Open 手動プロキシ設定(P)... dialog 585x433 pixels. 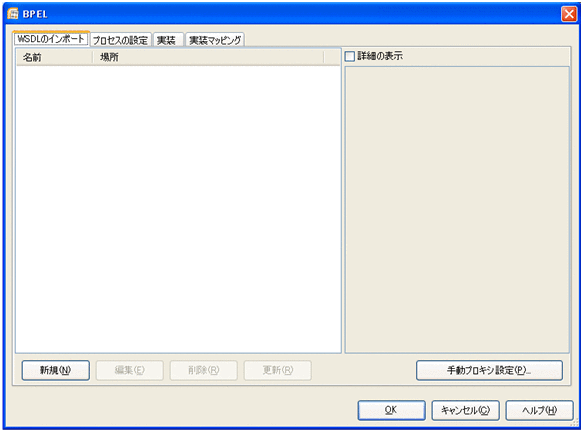pyautogui.click(x=489, y=370)
